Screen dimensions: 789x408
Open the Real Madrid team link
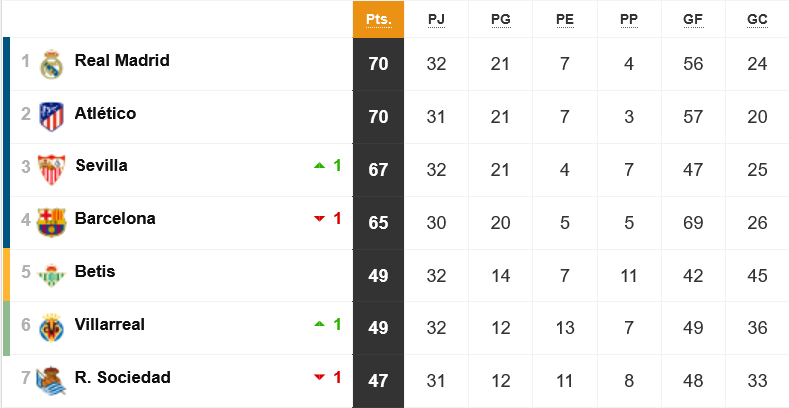pyautogui.click(x=122, y=60)
